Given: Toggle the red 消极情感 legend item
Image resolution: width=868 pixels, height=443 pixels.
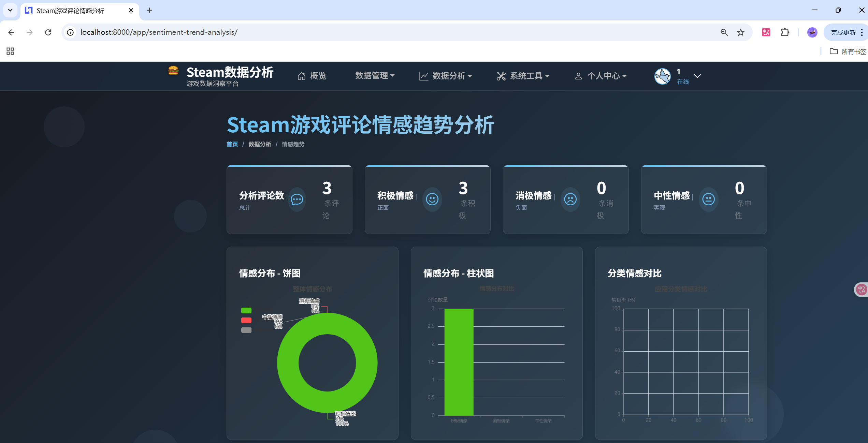Looking at the screenshot, I should (246, 321).
